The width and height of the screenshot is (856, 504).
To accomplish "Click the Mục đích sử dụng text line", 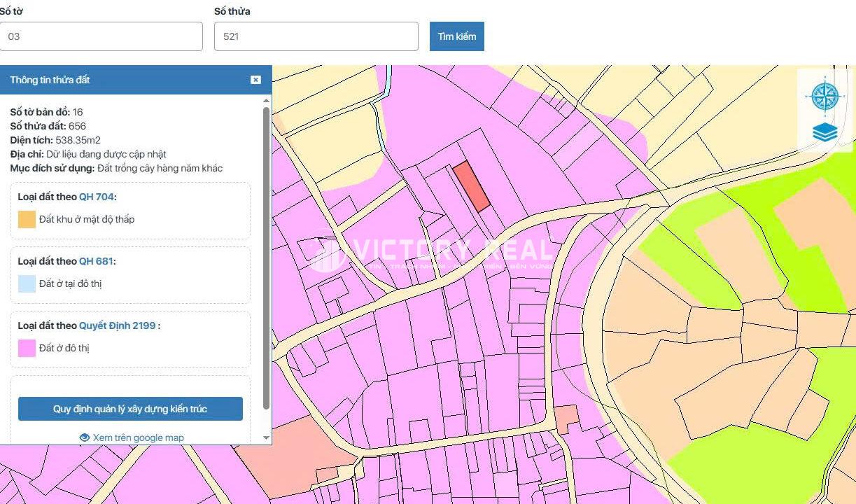I will click(x=116, y=168).
